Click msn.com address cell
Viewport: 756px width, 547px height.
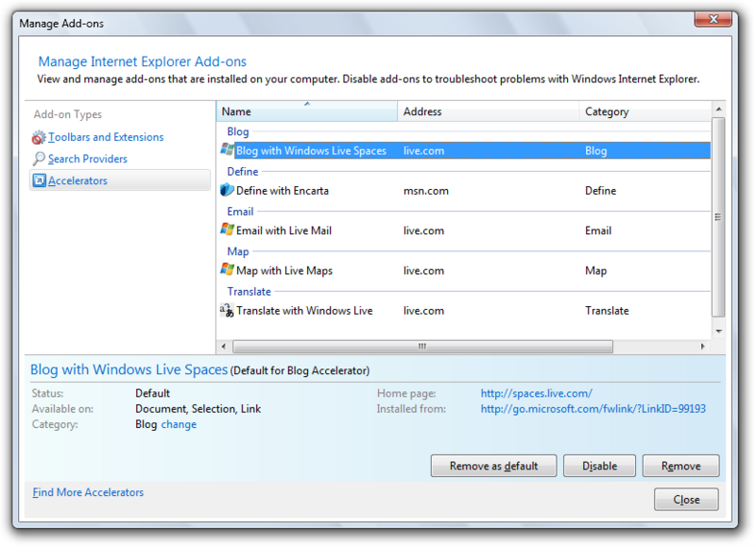coord(426,191)
